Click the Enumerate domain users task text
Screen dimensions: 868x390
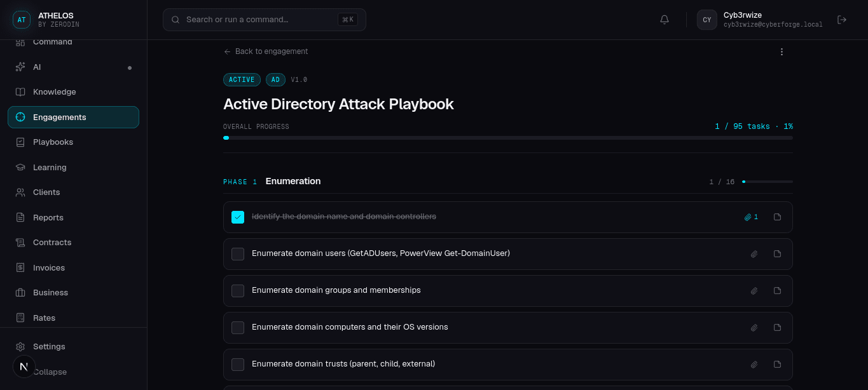click(381, 253)
